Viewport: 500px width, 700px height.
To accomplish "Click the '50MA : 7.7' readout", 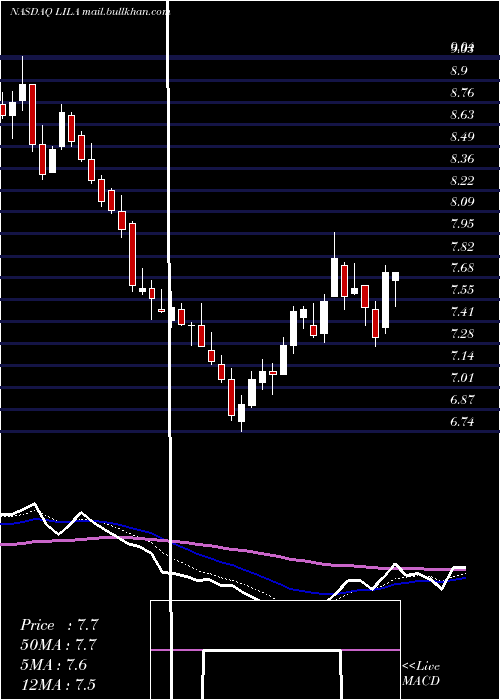I will pyautogui.click(x=59, y=645).
